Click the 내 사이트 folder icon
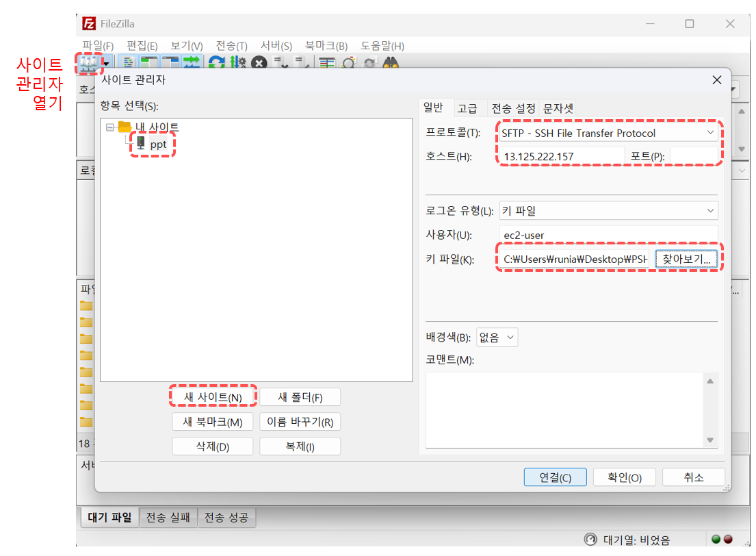This screenshot has width=756, height=556. [x=125, y=127]
